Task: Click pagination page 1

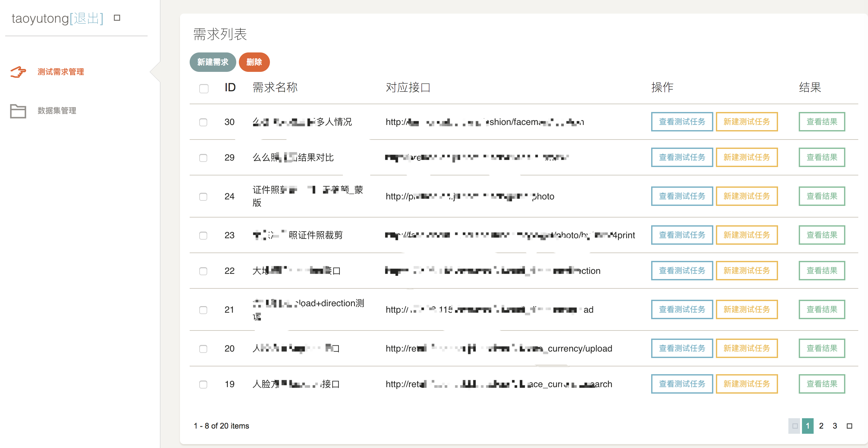Action: [808, 426]
